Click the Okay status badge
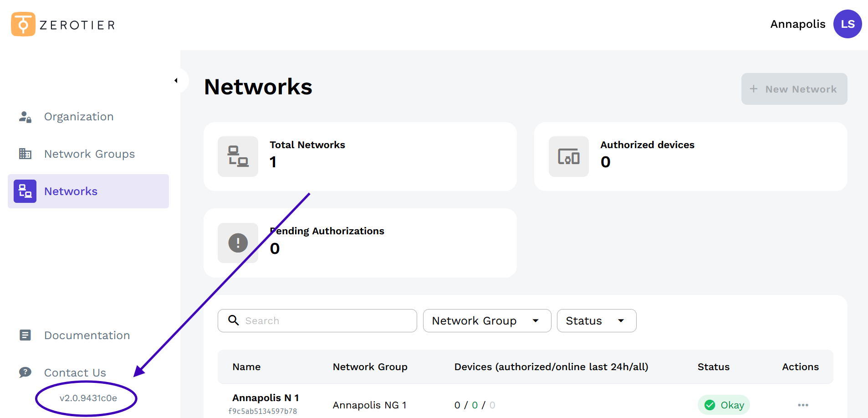 (x=724, y=405)
